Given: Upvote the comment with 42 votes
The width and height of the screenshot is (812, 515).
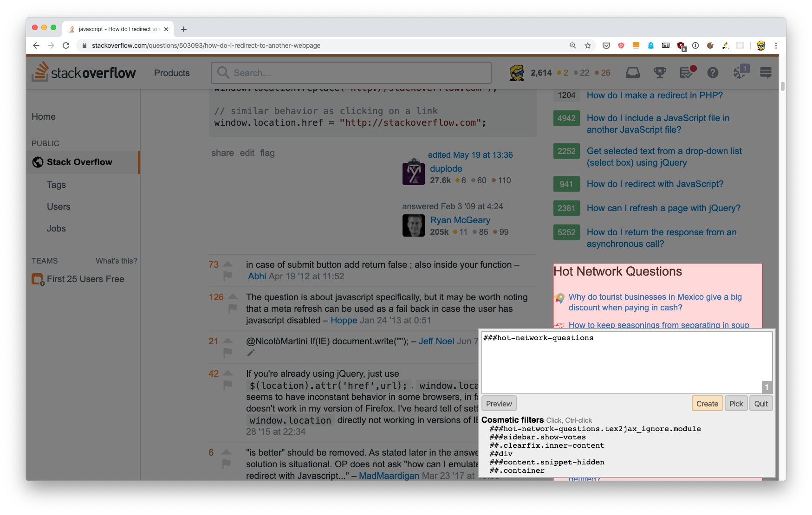Looking at the screenshot, I should [x=227, y=373].
